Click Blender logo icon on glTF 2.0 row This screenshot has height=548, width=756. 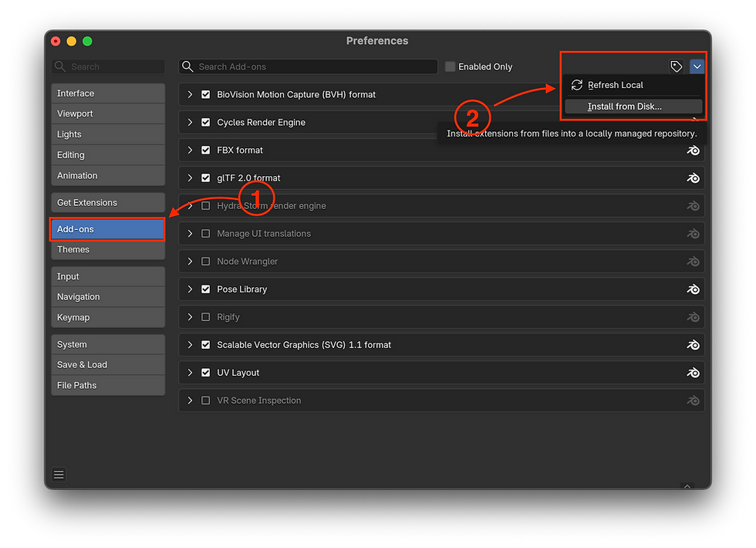(693, 178)
